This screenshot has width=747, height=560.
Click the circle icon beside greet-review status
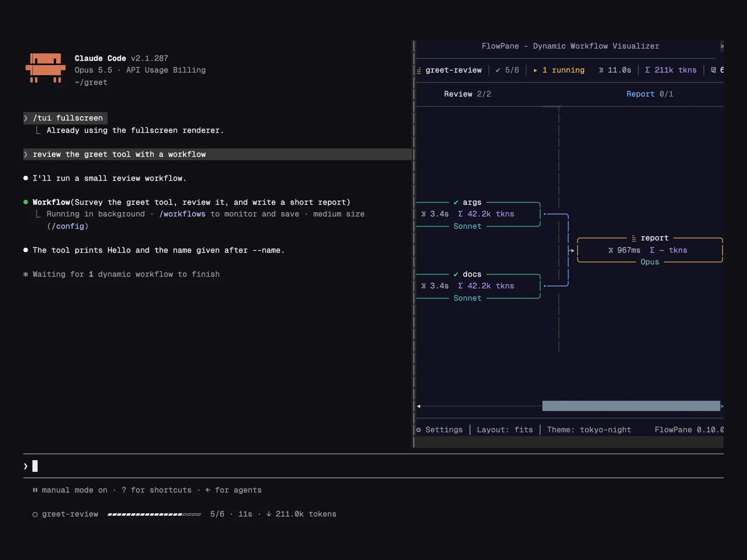tap(35, 514)
